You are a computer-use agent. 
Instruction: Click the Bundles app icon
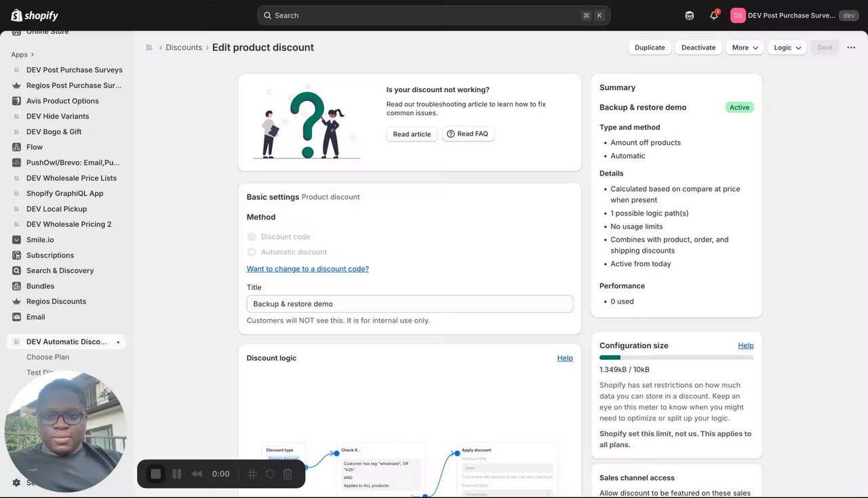[x=16, y=286]
